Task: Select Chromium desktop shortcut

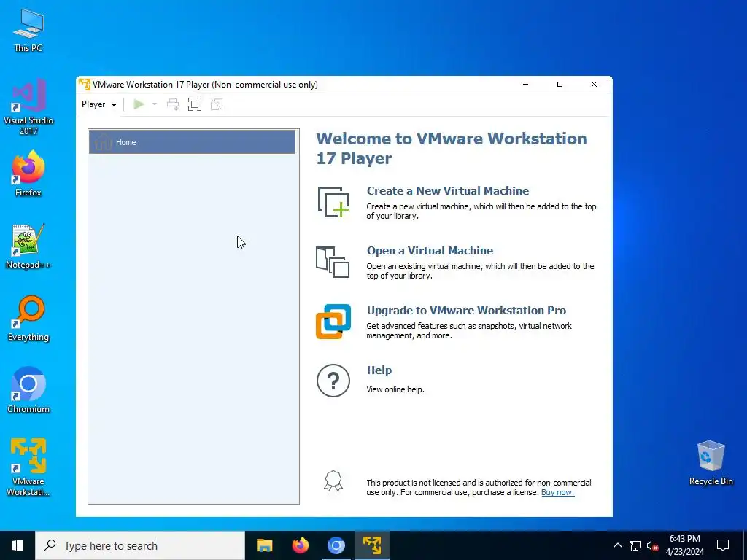Action: [x=28, y=391]
